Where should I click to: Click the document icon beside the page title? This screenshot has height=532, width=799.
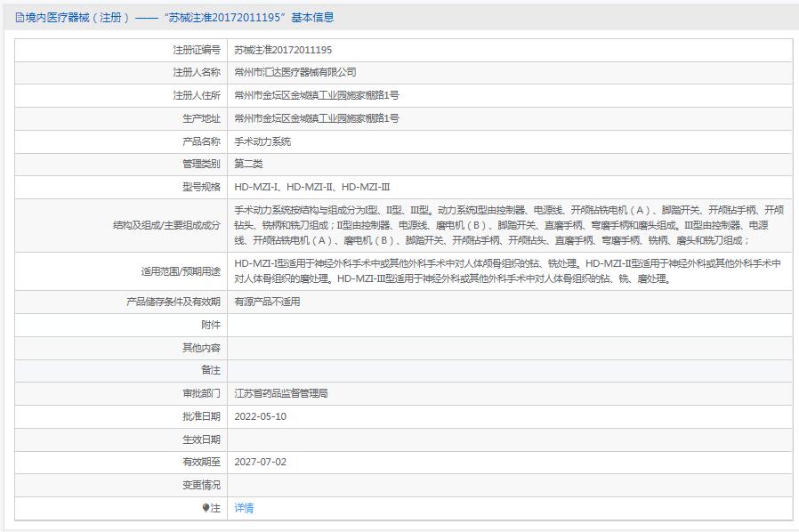tap(20, 17)
